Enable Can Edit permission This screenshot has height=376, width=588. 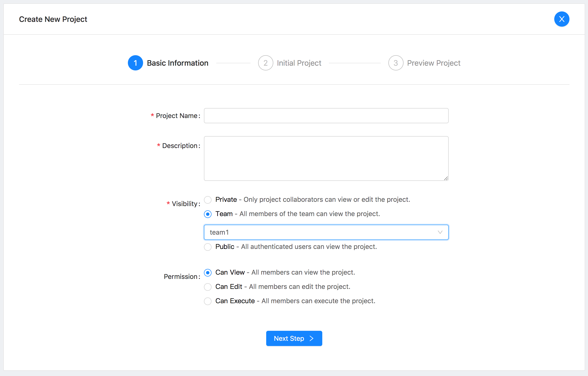coord(207,287)
